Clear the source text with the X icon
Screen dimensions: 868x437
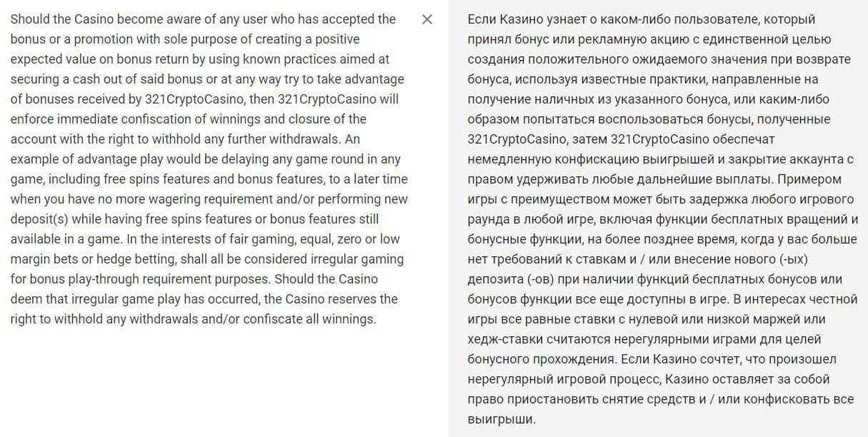pos(427,19)
